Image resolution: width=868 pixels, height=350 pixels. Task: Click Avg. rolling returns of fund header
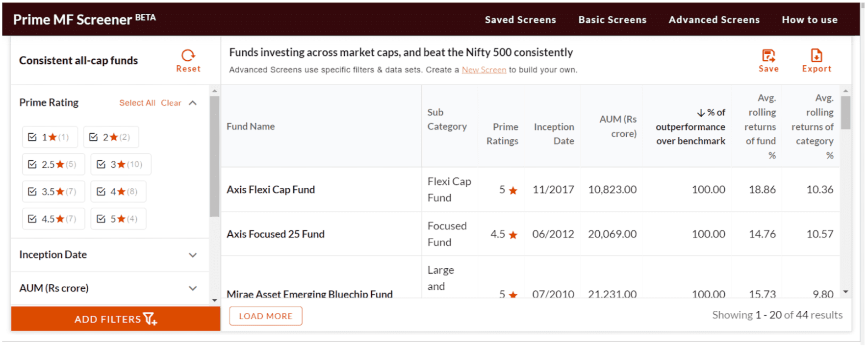tap(760, 126)
